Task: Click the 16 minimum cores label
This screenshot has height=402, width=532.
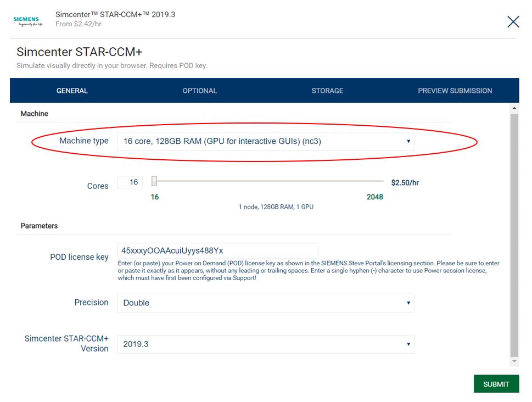Action: (x=155, y=197)
